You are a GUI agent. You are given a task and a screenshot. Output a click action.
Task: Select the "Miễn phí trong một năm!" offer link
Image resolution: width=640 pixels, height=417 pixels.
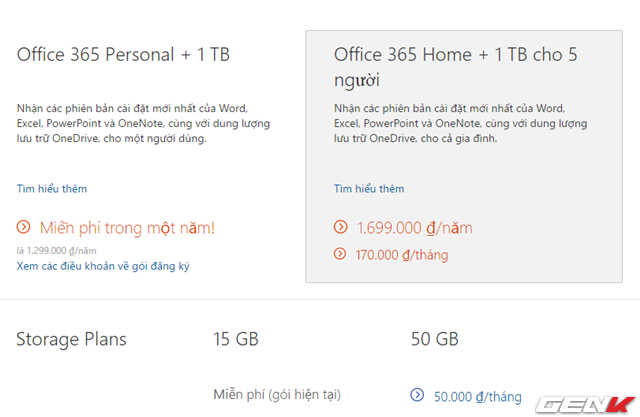[x=125, y=228]
